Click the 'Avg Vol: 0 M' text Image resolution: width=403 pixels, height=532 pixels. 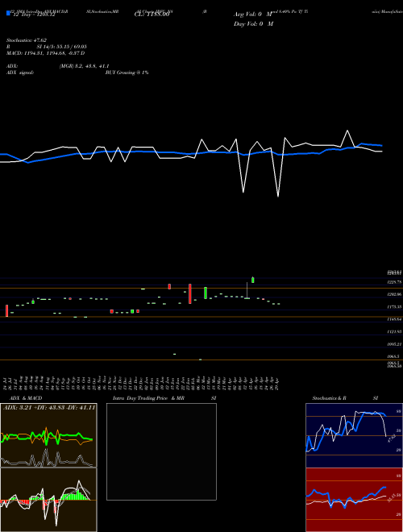[x=253, y=15]
